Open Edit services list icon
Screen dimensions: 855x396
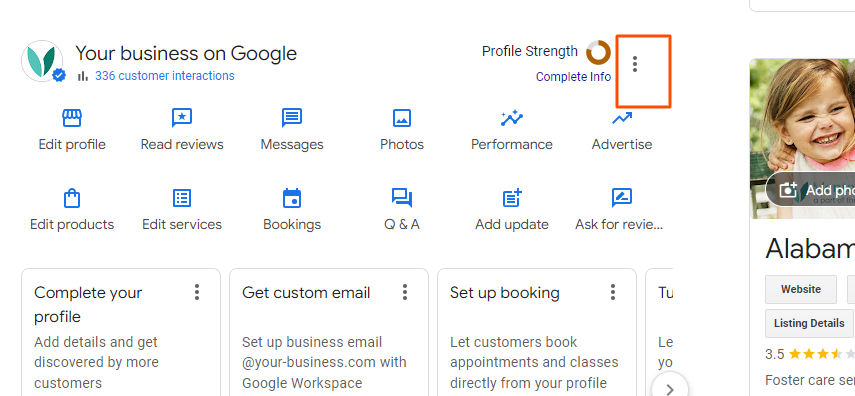click(182, 198)
